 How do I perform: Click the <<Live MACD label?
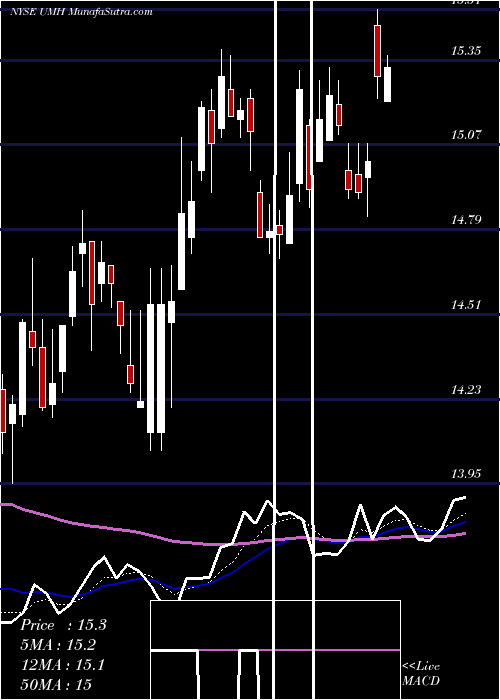point(421,674)
